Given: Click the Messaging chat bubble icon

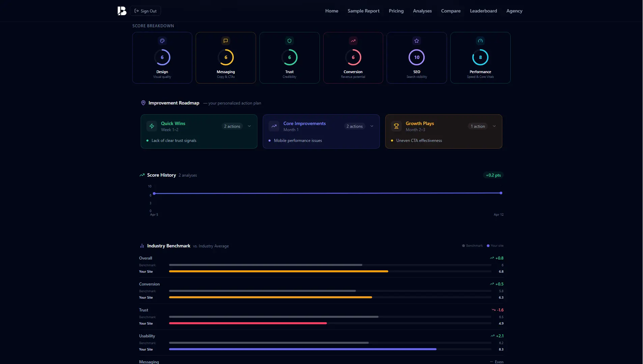Looking at the screenshot, I should pos(226,41).
